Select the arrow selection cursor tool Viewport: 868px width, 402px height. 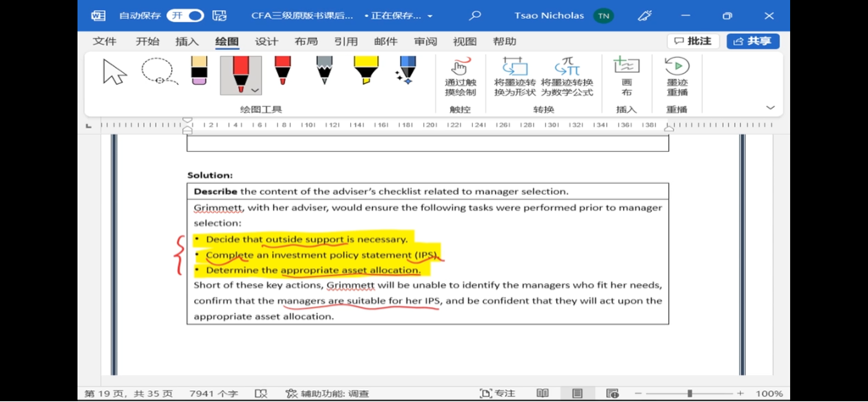tap(114, 73)
